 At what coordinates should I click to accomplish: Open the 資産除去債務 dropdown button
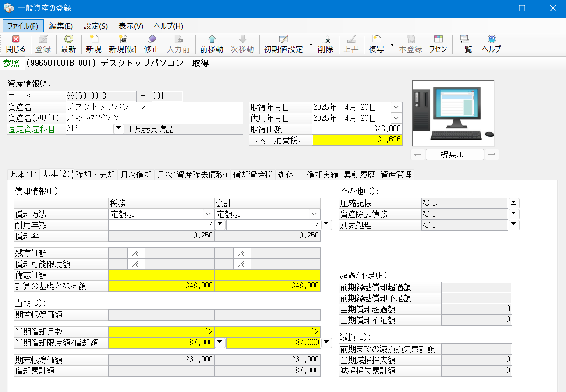point(514,214)
